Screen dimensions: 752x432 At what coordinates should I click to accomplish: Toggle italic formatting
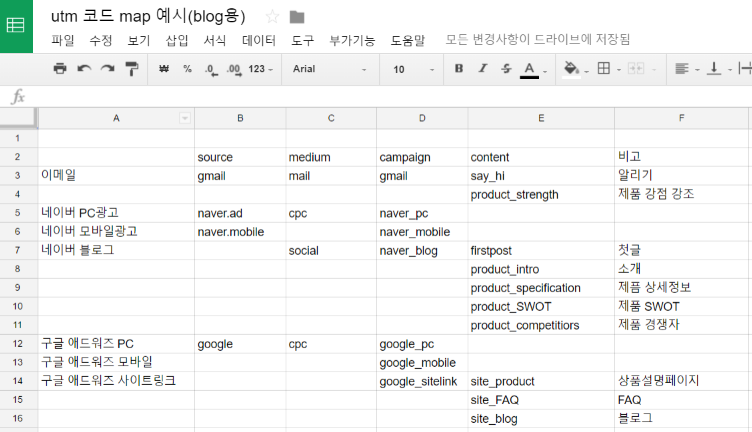482,69
